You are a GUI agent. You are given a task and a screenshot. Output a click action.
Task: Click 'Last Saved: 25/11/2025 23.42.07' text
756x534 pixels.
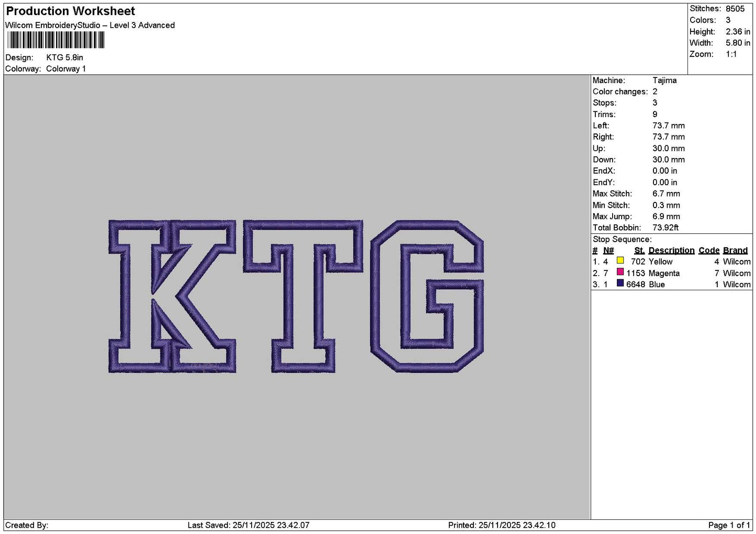click(249, 525)
